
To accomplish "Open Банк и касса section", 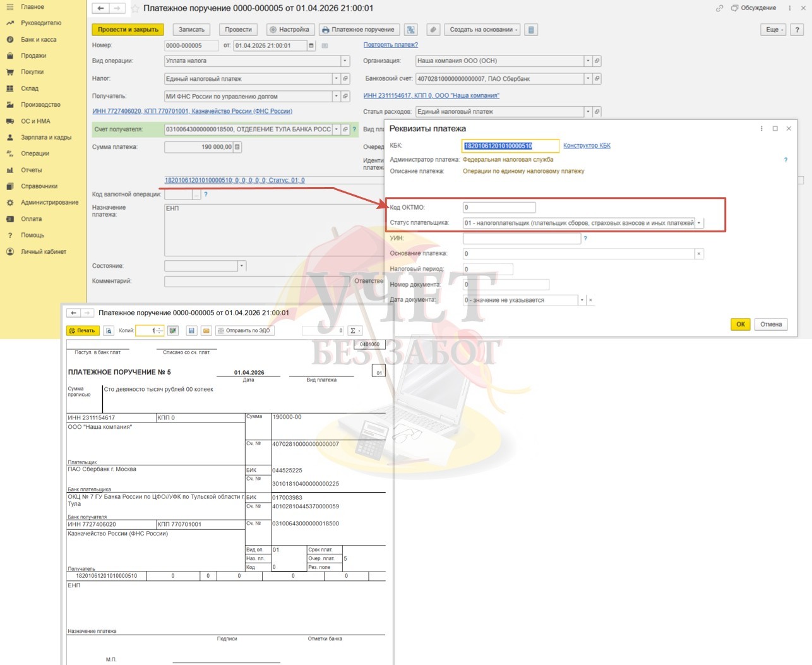I will click(x=39, y=39).
